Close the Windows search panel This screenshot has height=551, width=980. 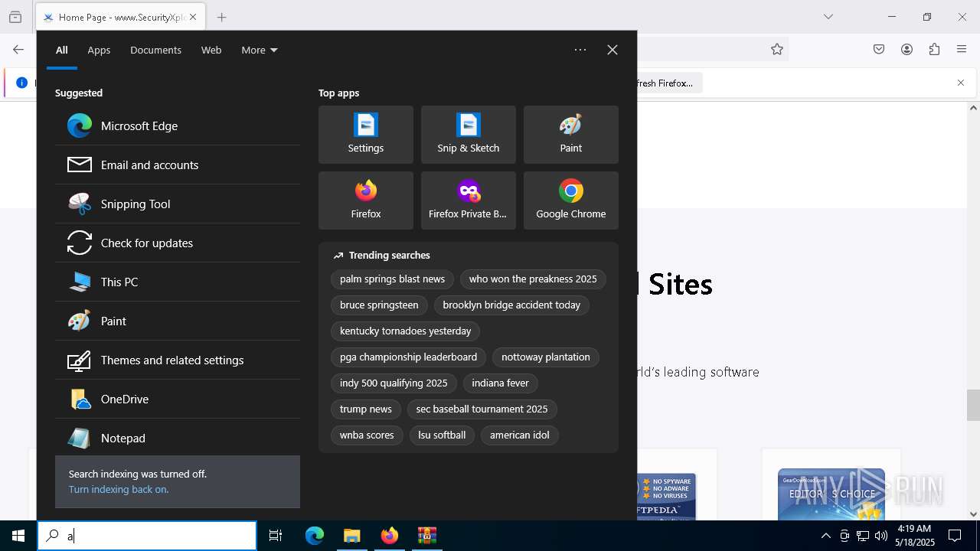612,50
